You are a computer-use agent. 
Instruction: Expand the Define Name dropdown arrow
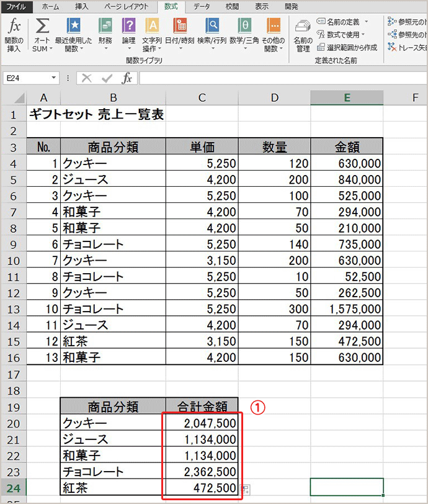coord(367,22)
